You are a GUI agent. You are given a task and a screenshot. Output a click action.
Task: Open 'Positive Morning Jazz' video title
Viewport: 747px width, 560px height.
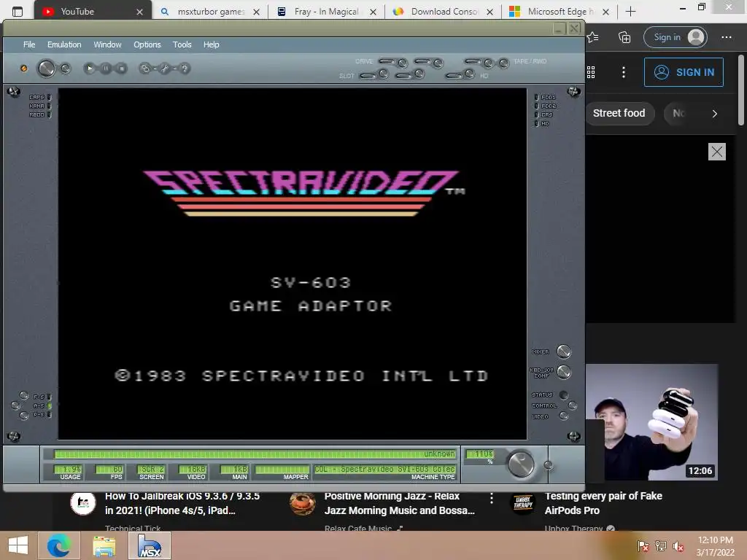(x=399, y=503)
